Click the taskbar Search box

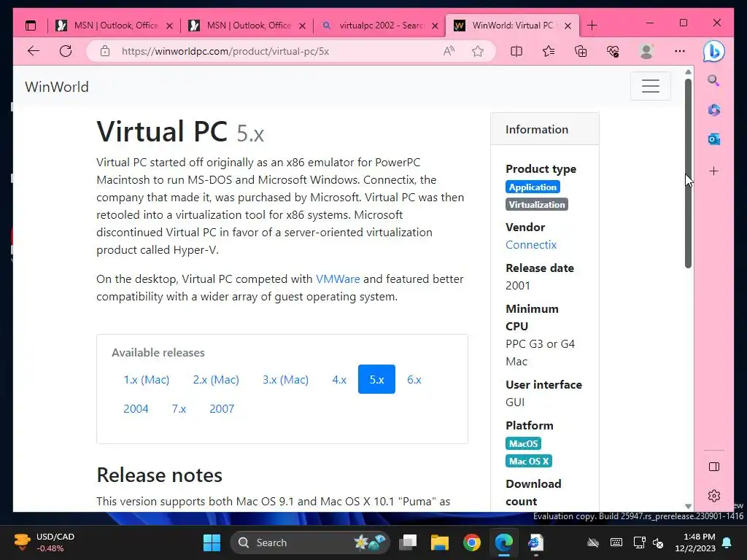tap(309, 542)
